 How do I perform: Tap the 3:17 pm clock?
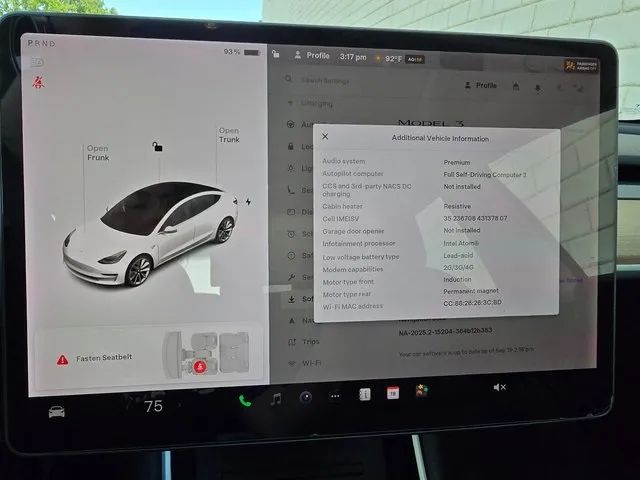[x=353, y=57]
